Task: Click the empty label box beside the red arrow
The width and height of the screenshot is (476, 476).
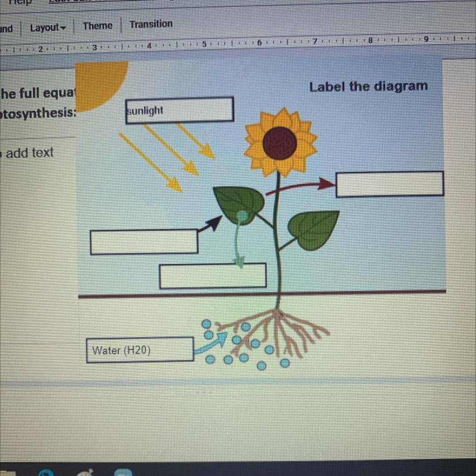Action: tap(390, 183)
